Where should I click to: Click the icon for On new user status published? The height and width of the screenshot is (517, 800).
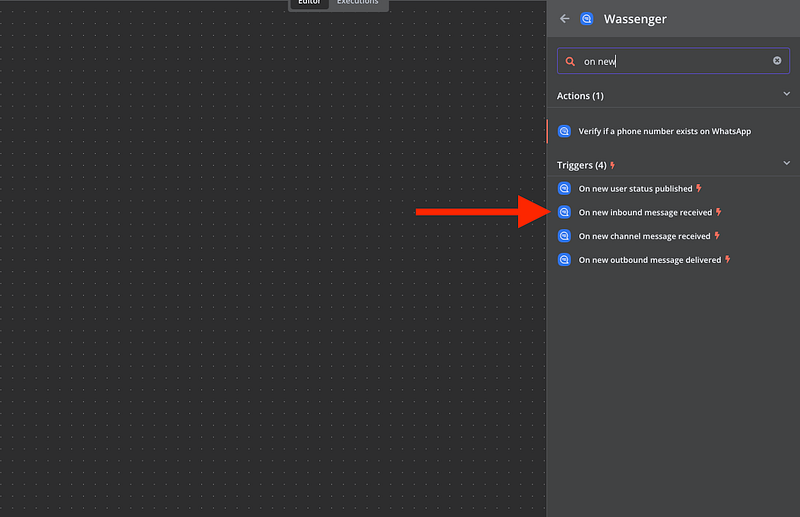564,188
